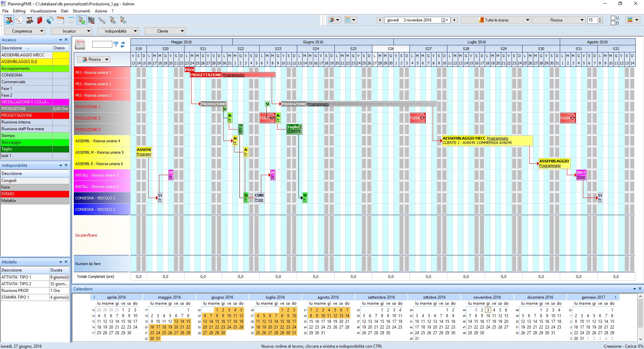Image resolution: width=644 pixels, height=349 pixels.
Task: Open the colored layers dropdown
Action: [x=632, y=20]
